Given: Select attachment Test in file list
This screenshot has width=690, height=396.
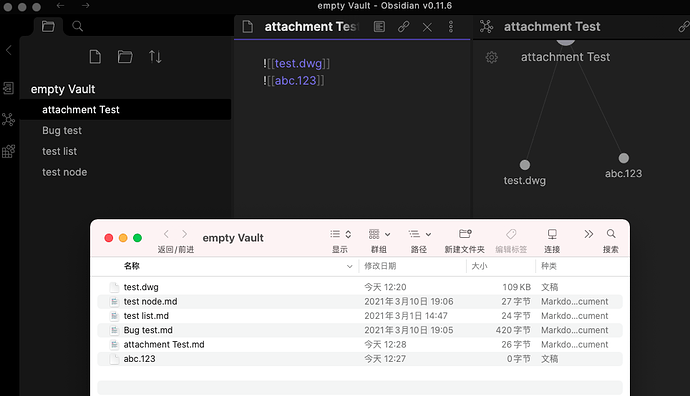Looking at the screenshot, I should (125, 110).
